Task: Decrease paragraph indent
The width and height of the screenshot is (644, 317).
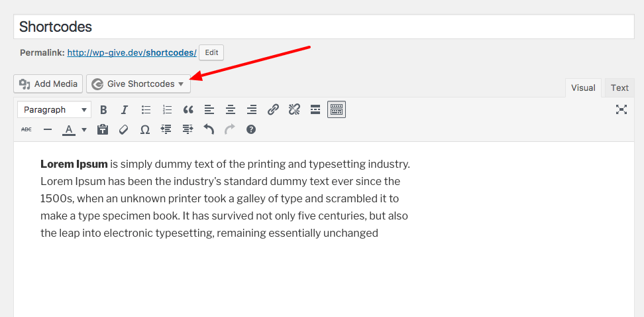Action: (166, 129)
